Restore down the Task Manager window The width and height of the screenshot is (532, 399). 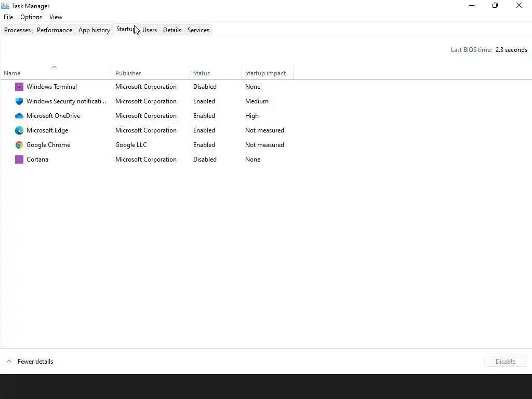click(x=495, y=5)
